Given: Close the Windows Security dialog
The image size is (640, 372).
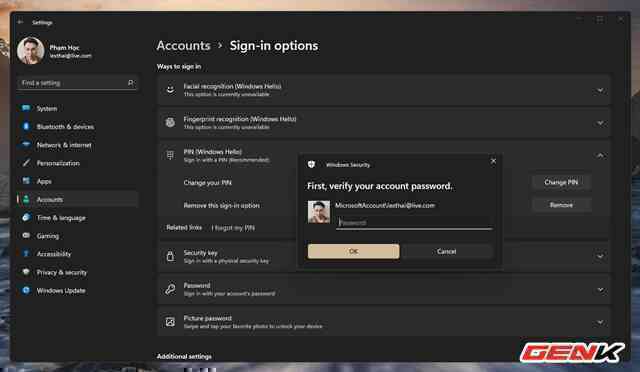Looking at the screenshot, I should coord(493,161).
